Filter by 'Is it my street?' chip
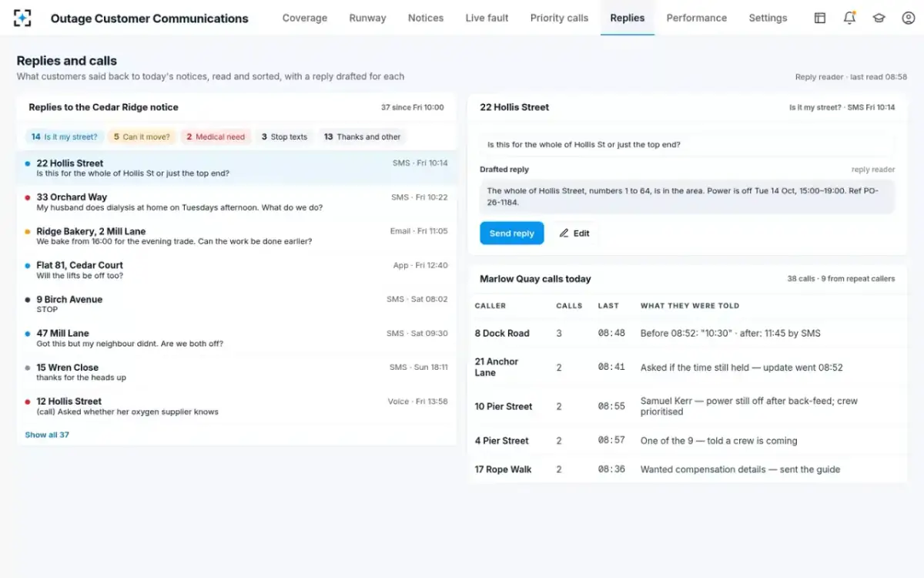The height and width of the screenshot is (578, 924). point(65,136)
